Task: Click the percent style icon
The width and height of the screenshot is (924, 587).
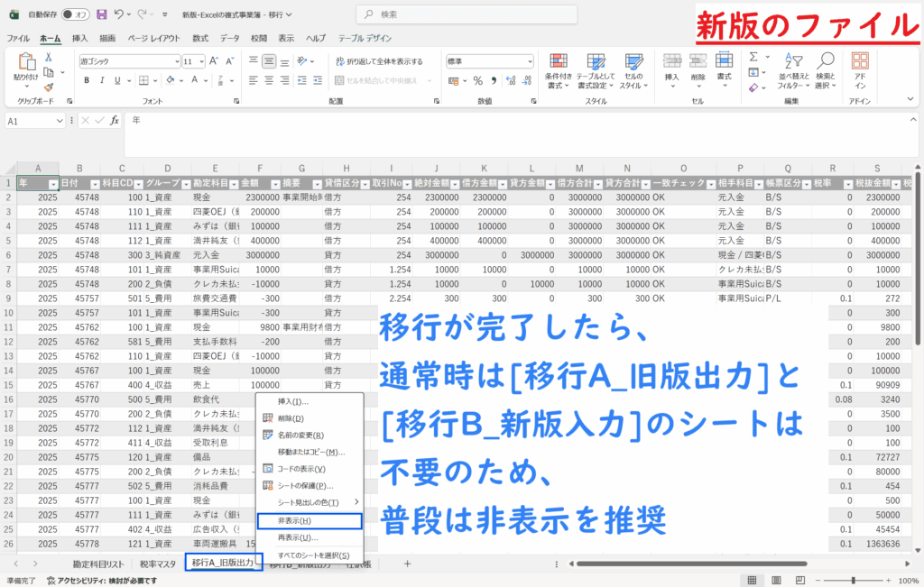Action: [x=478, y=80]
